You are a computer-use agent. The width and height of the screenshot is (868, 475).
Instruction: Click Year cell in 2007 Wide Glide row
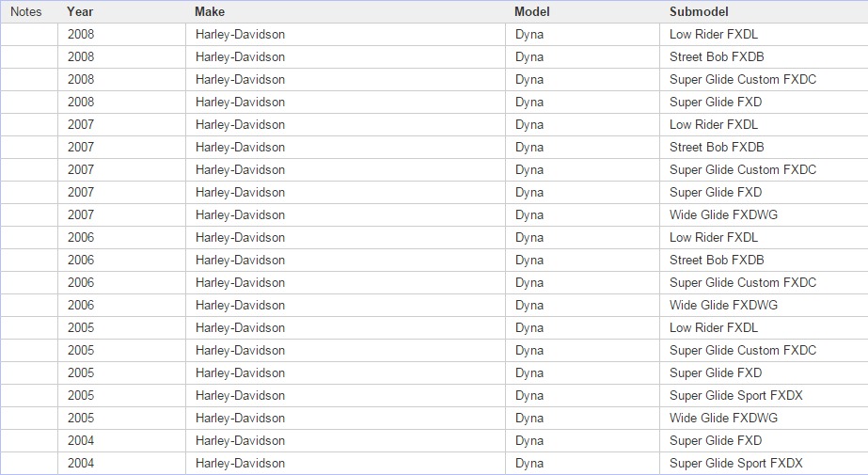point(81,215)
